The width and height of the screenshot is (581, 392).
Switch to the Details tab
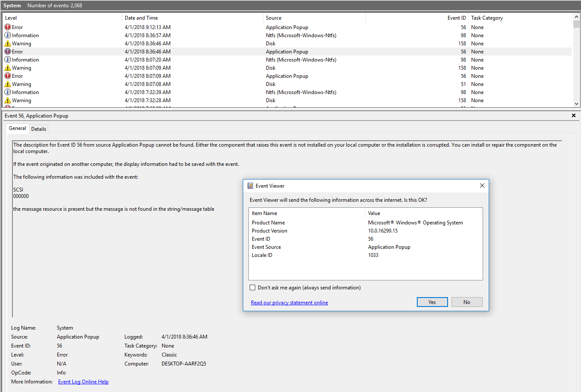pyautogui.click(x=38, y=129)
